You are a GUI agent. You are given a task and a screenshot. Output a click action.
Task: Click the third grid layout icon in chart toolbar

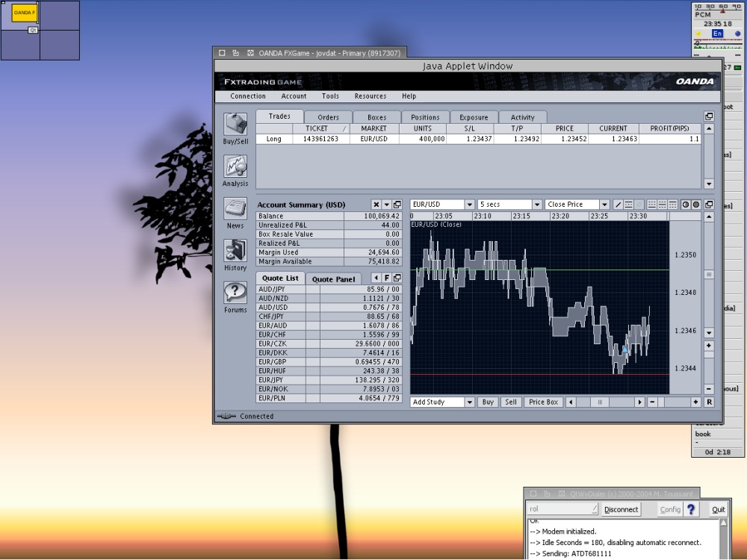tap(673, 205)
